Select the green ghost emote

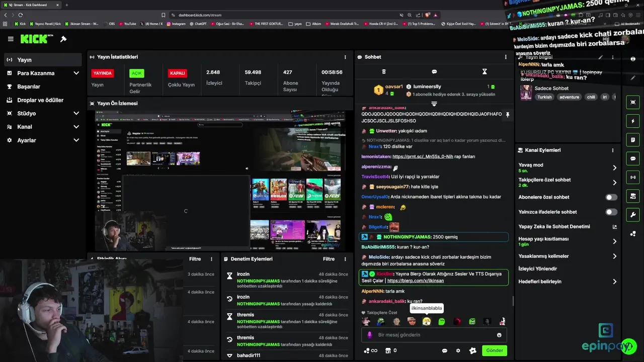442,321
